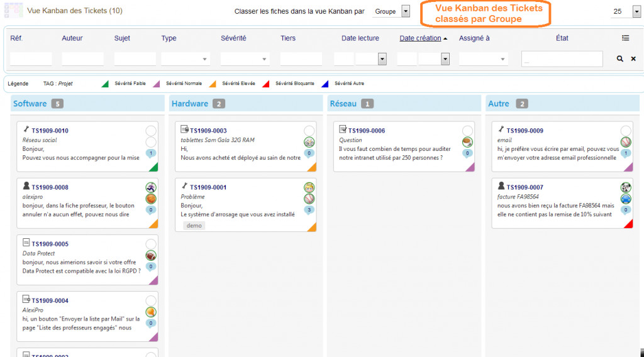Image resolution: width=644 pixels, height=357 pixels.
Task: Click the baseball avatar on ticket TS1909-0009
Action: pos(626,143)
